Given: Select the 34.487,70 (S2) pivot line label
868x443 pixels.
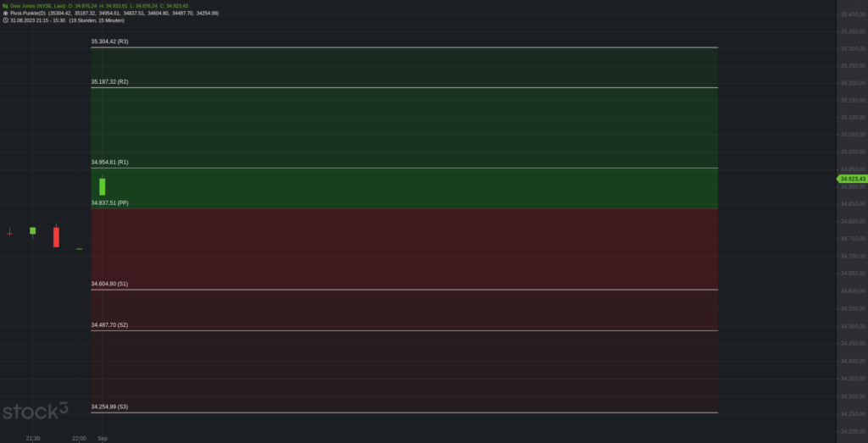Looking at the screenshot, I should pyautogui.click(x=109, y=324).
